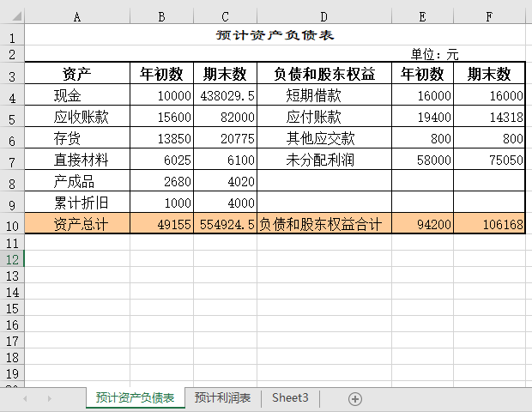Select row 10 header
This screenshot has width=532, height=412.
[12, 225]
